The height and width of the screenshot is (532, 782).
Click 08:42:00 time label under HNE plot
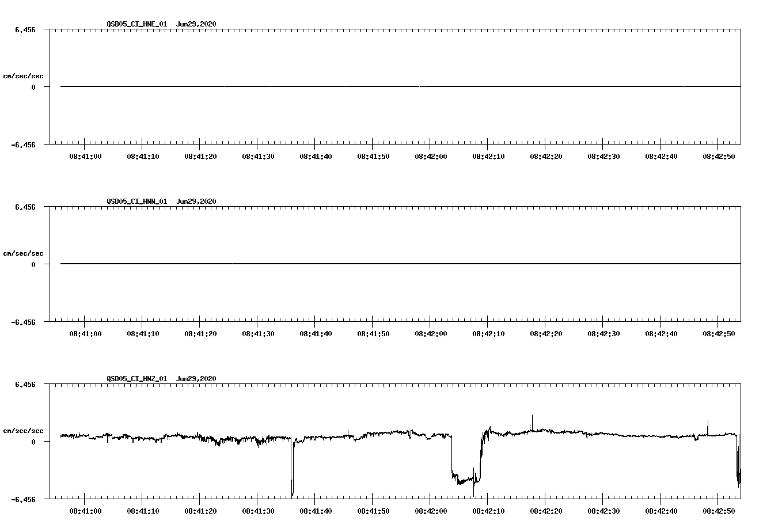431,157
